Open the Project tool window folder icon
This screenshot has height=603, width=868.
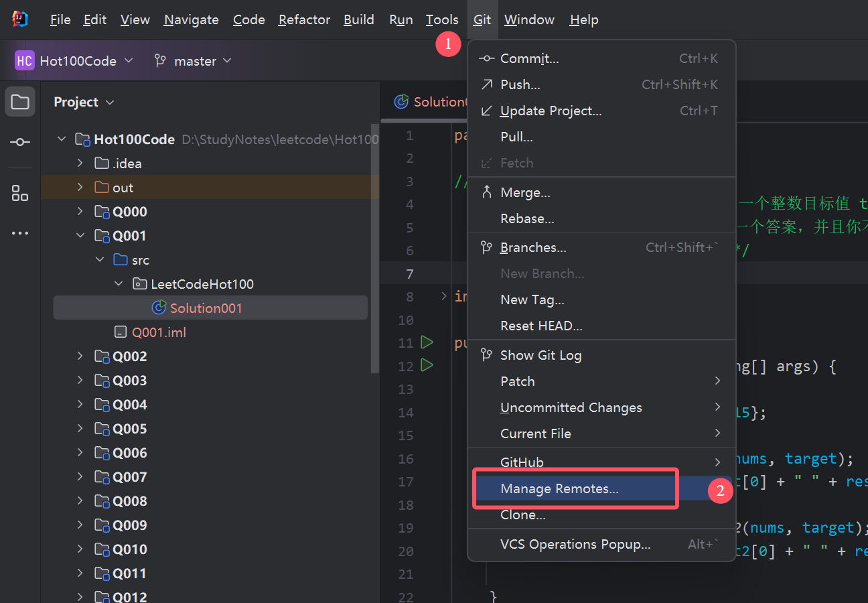coord(20,102)
